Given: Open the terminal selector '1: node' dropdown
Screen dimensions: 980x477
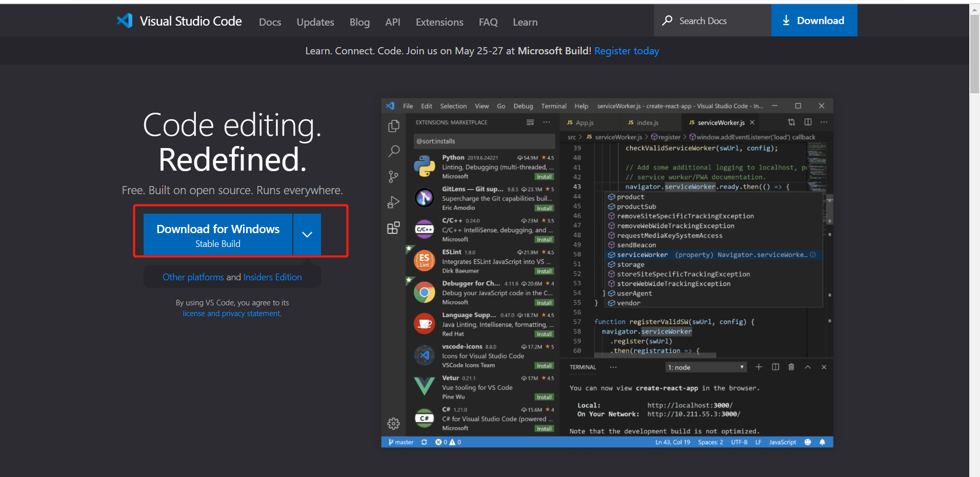Looking at the screenshot, I should click(706, 367).
